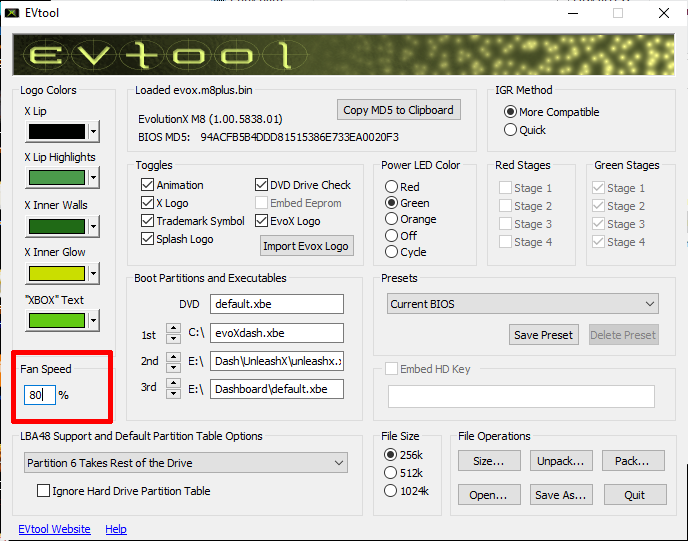This screenshot has height=541, width=688.
Task: Click the X Lip Highlights green swatch
Action: click(57, 178)
